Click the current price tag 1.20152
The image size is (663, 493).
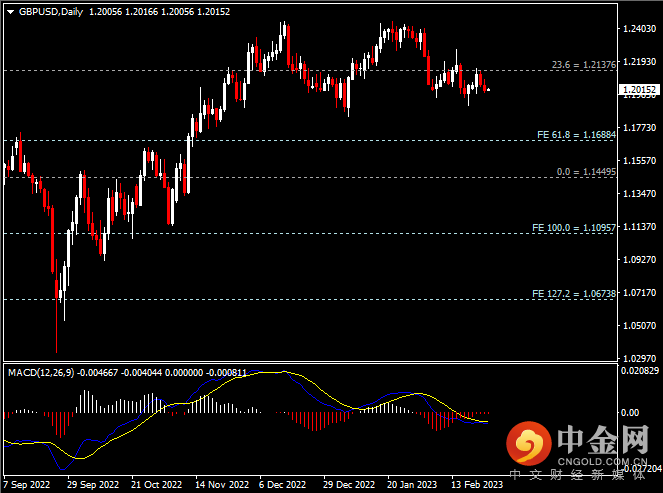639,90
